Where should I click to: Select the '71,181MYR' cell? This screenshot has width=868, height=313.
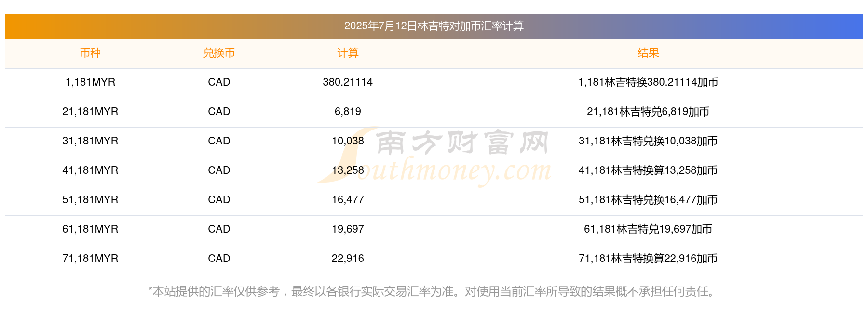coord(90,259)
